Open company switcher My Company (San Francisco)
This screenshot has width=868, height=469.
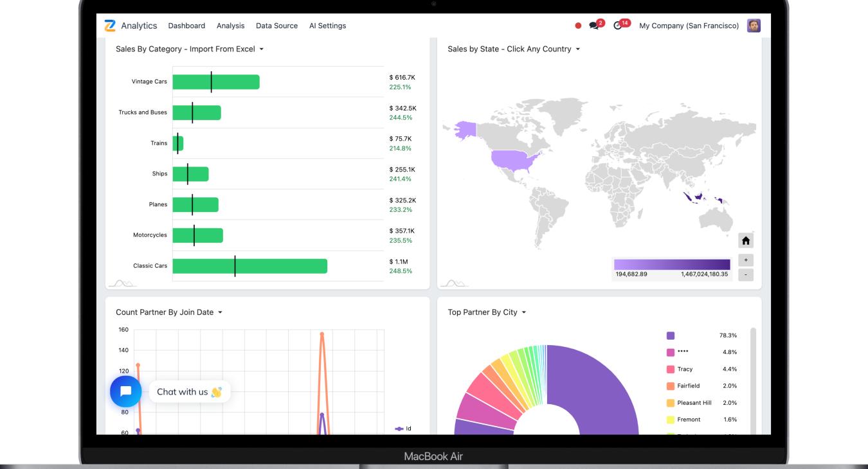[x=689, y=26]
